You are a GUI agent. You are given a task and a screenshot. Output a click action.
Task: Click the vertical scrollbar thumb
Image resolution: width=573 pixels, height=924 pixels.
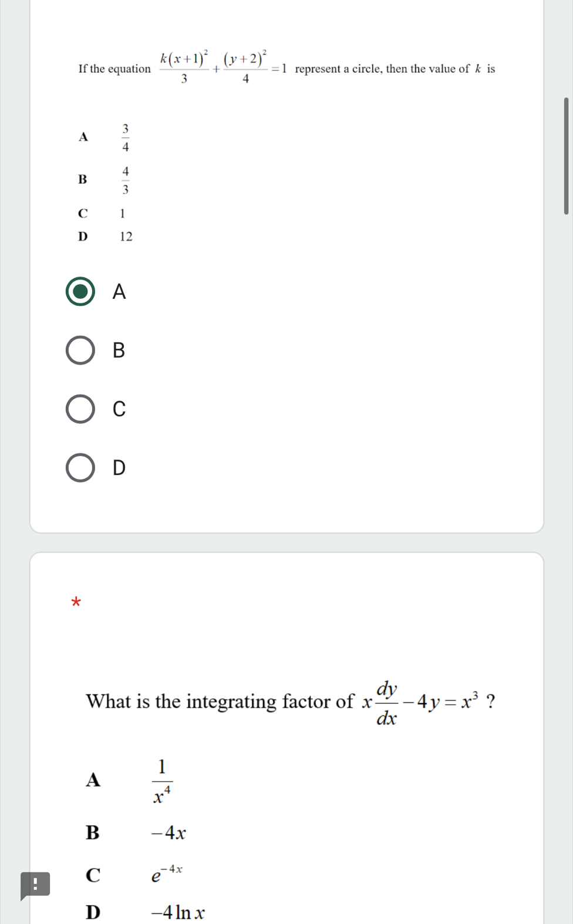[x=566, y=156]
